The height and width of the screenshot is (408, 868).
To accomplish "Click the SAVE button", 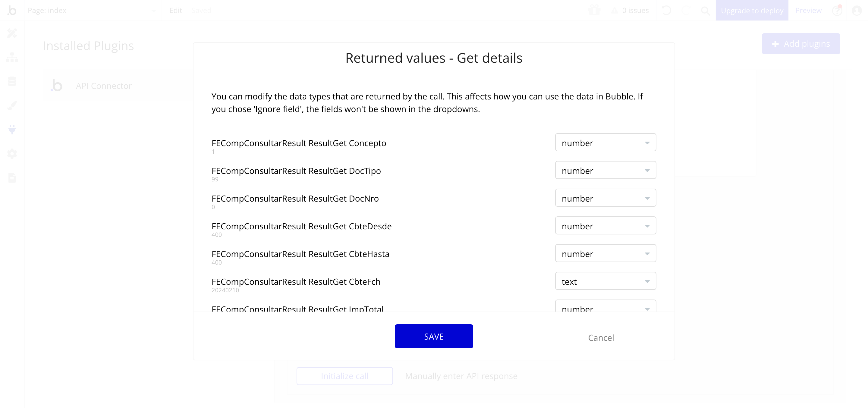I will 434,336.
